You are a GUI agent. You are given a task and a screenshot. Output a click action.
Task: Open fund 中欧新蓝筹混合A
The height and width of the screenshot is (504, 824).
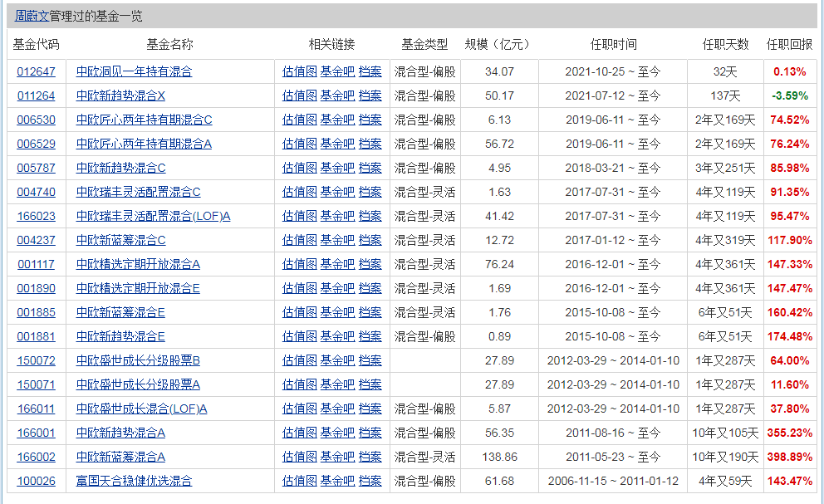(120, 458)
